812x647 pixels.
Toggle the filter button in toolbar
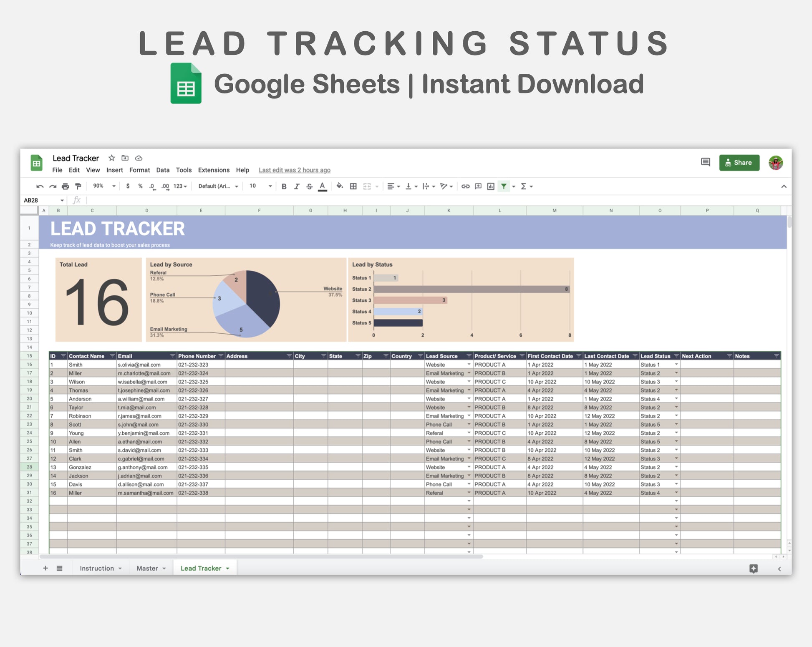(504, 186)
